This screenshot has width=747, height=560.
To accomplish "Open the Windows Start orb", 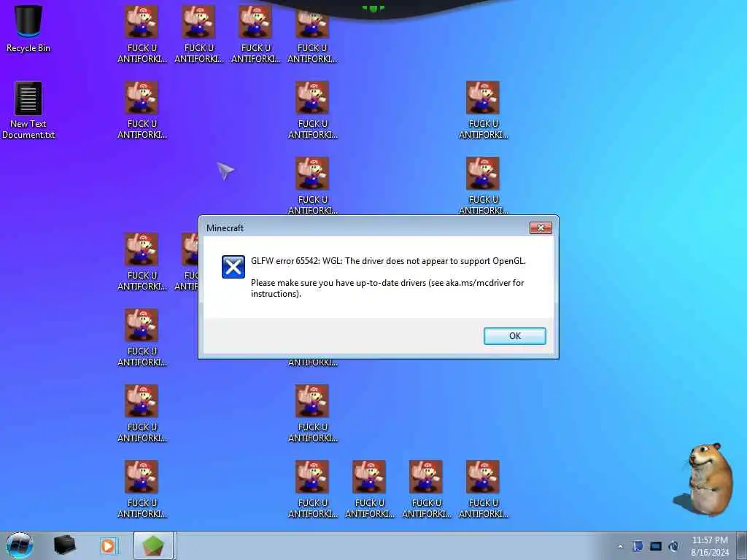I will click(20, 545).
